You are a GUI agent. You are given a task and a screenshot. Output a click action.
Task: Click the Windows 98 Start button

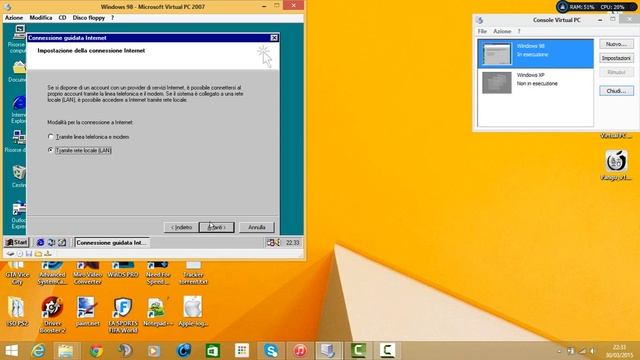17,242
